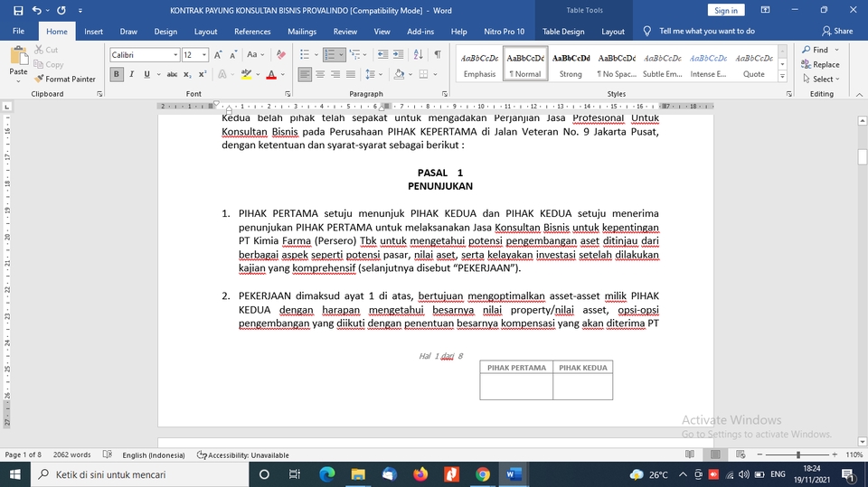868x487 pixels.
Task: Toggle the numbered list button
Action: (x=330, y=54)
